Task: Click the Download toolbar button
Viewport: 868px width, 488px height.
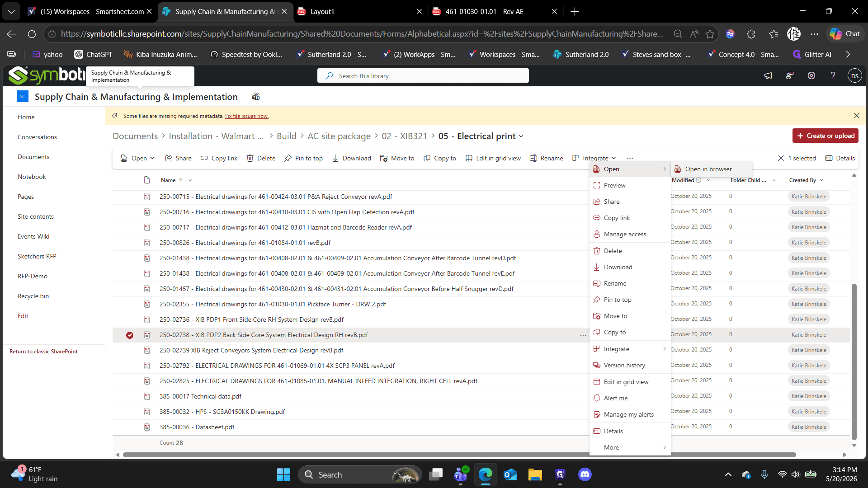Action: click(x=352, y=158)
